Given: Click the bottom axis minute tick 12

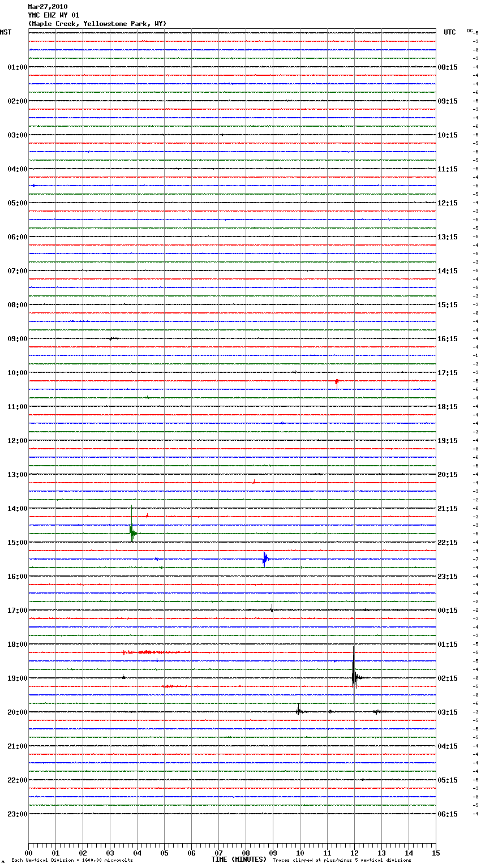Looking at the screenshot, I should click(354, 853).
